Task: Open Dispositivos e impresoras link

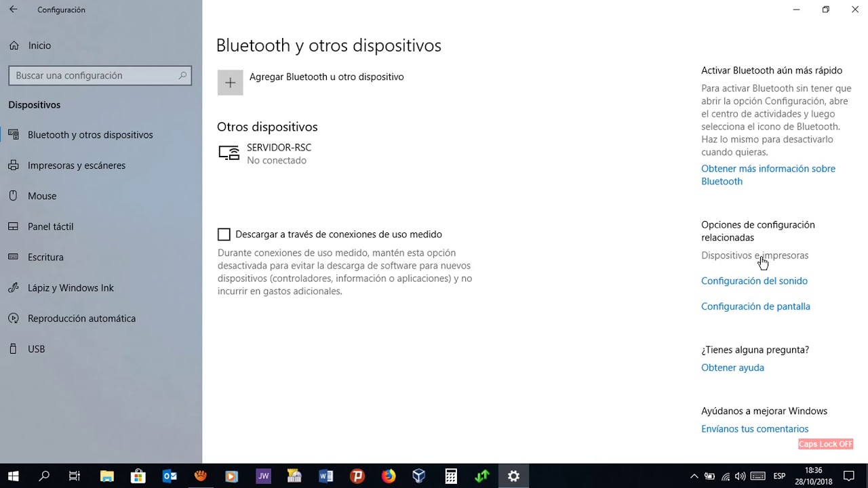Action: pyautogui.click(x=755, y=256)
